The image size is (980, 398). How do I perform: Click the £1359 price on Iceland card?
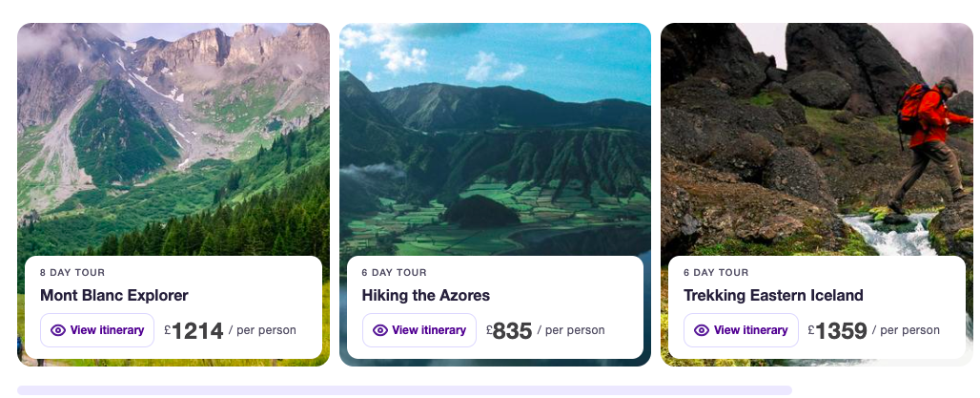(x=838, y=331)
